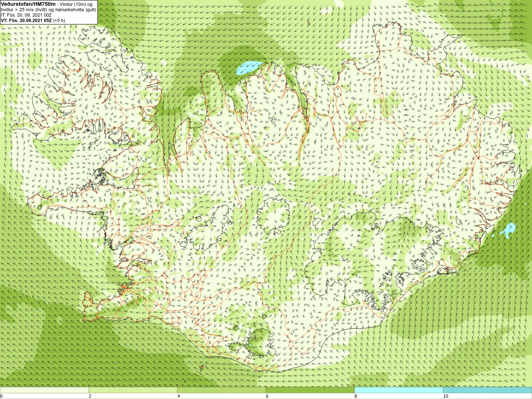Viewport: 532px width, 399px height.
Task: Click the pale yellow 0–2 m/s legend swatch
Action: [x=44, y=390]
